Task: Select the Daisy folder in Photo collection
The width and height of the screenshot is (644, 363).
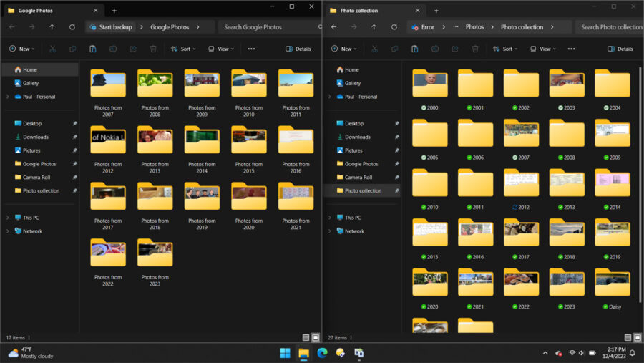Action: coord(612,289)
